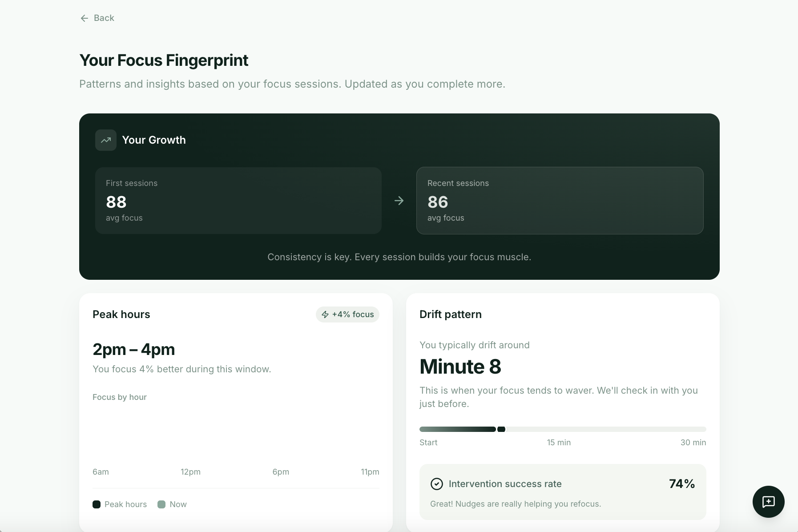Image resolution: width=798 pixels, height=532 pixels.
Task: Click the '2pm – 4pm' peak window text
Action: [x=134, y=350]
